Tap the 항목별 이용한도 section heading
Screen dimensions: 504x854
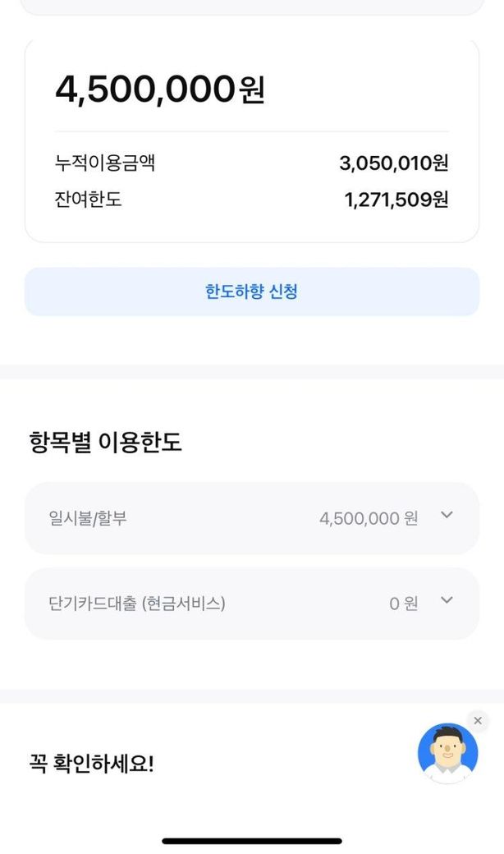[x=105, y=443]
